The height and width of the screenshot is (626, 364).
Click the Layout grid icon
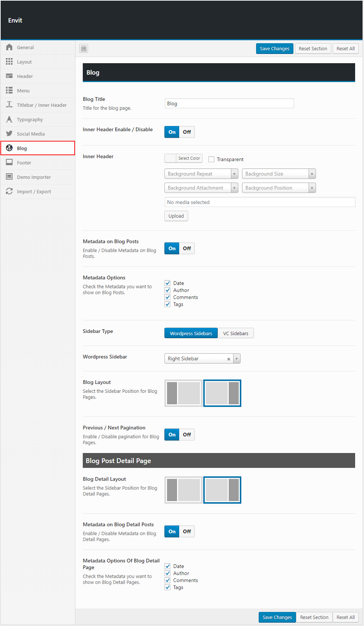tap(9, 62)
